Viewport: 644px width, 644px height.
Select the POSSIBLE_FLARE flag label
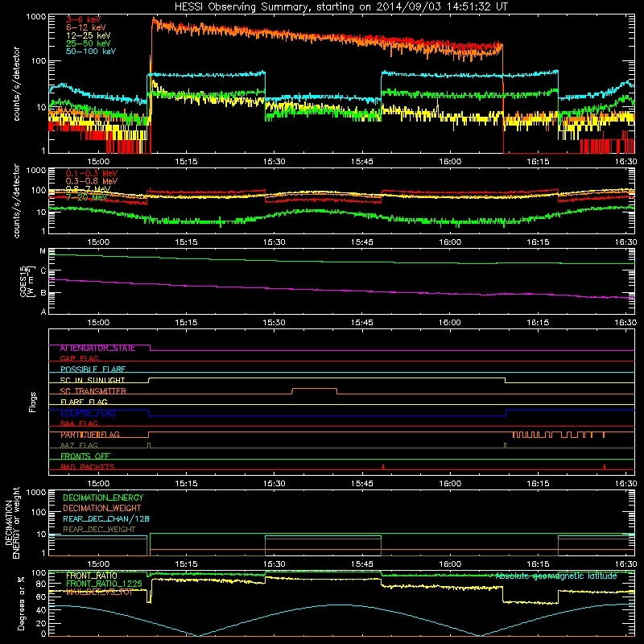tap(93, 369)
